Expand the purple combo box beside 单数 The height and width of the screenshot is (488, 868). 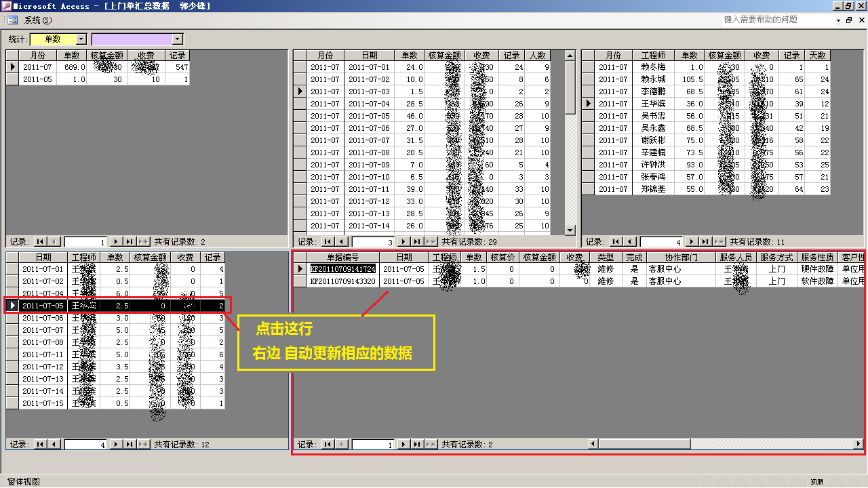coord(178,39)
